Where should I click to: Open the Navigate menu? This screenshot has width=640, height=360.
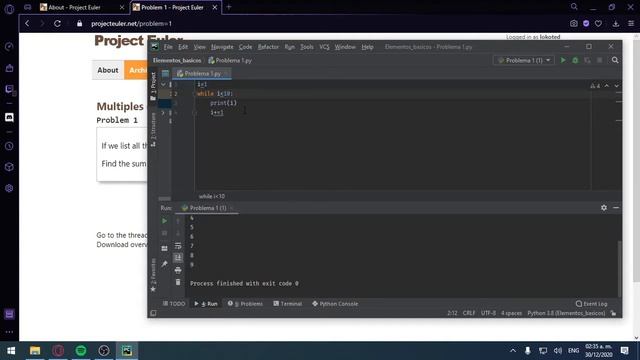(x=222, y=47)
